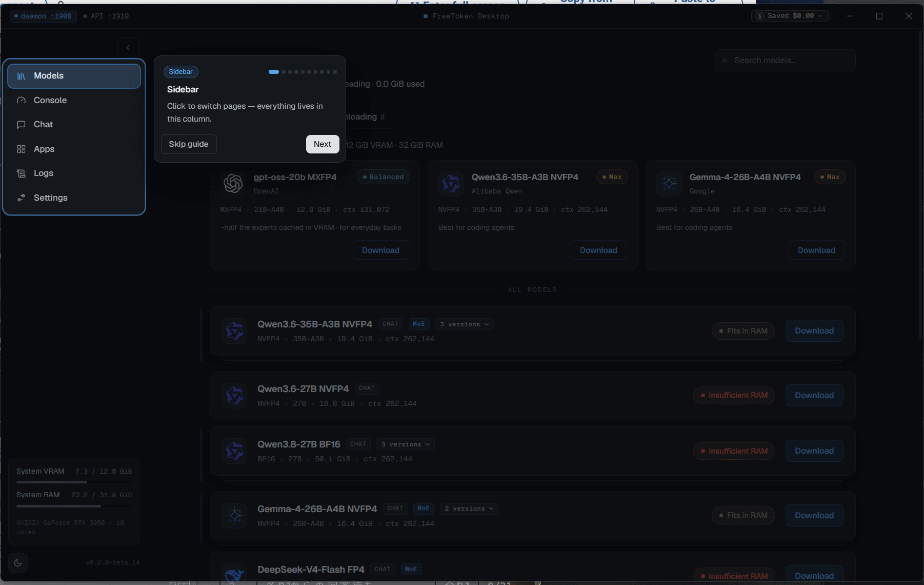Click the Insufficient RAM badge for Qwen3.6-27B
The width and height of the screenshot is (924, 585).
pyautogui.click(x=734, y=396)
